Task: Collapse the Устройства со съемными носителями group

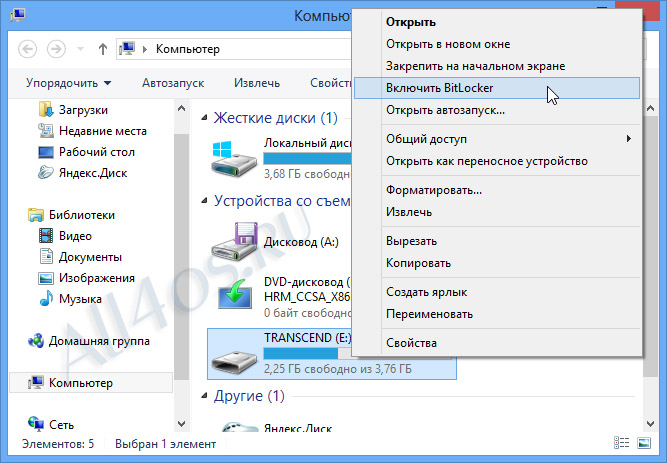Action: [205, 200]
